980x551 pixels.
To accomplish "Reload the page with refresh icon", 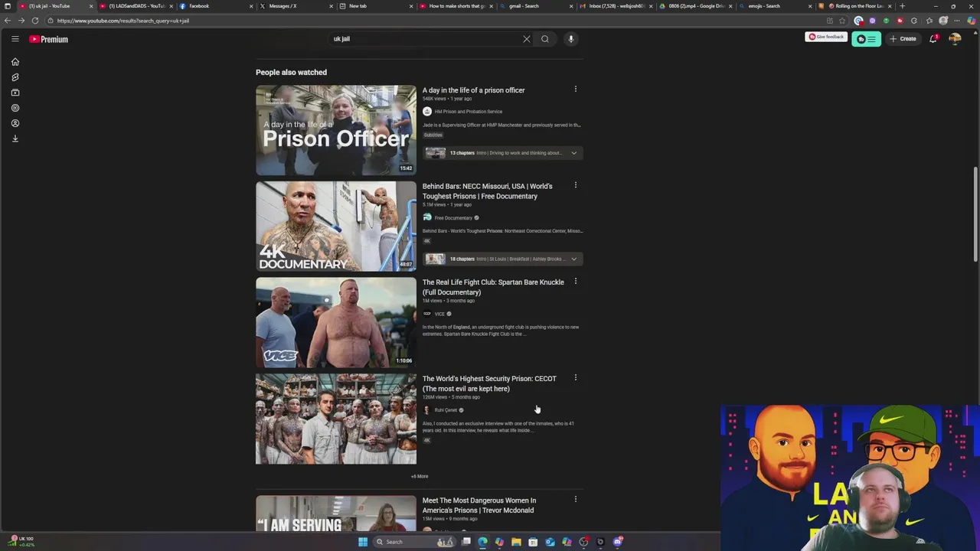I will click(35, 21).
